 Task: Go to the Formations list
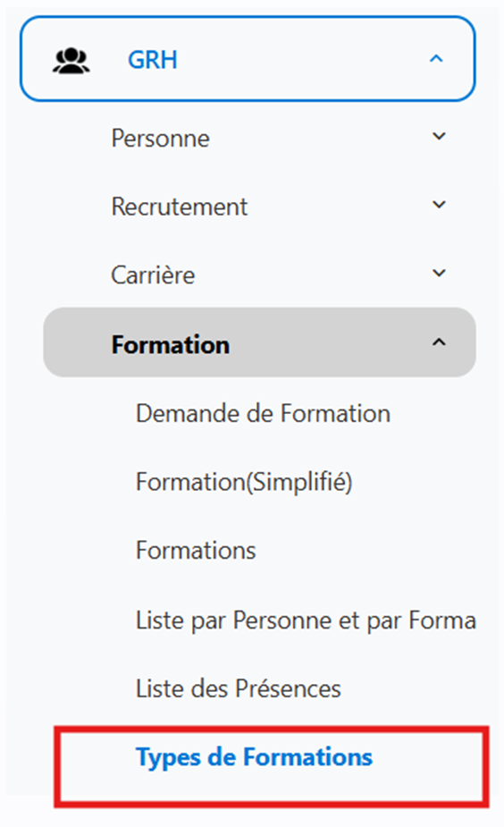(196, 550)
